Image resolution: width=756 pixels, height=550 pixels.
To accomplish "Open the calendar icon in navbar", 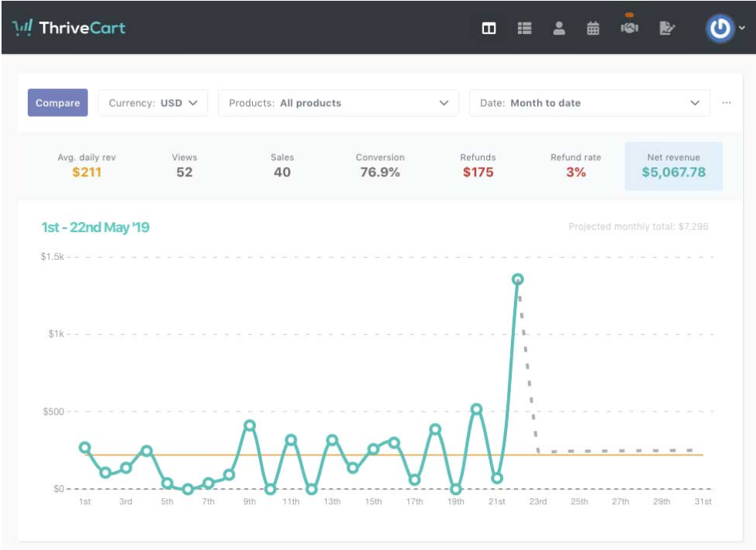I will click(x=593, y=29).
